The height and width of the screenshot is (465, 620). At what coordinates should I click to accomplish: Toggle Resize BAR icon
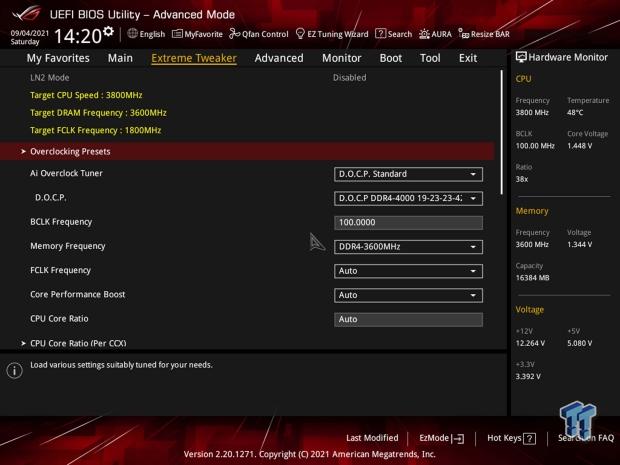pos(463,34)
